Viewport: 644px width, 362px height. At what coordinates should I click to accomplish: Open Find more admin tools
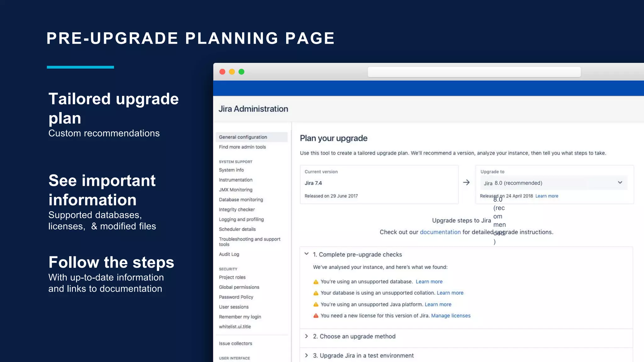click(x=242, y=147)
